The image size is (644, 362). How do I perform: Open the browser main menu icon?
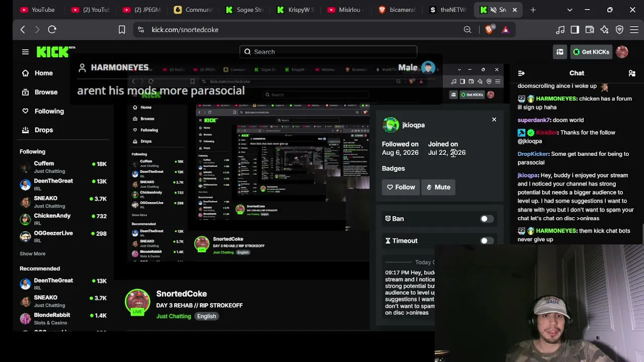point(633,30)
